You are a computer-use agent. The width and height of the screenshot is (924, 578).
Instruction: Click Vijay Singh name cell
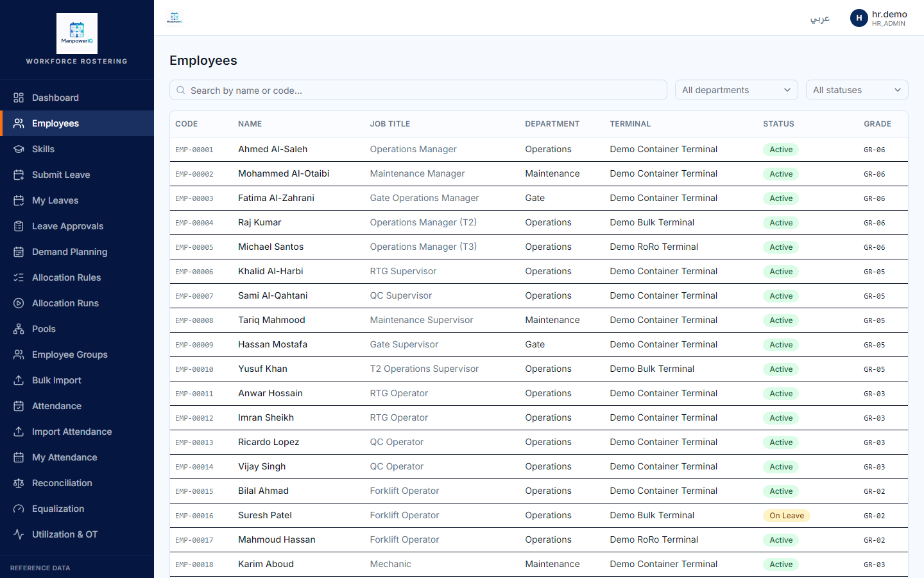[262, 466]
